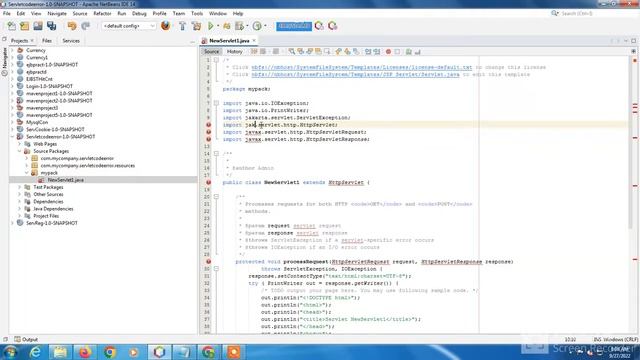
Task: Click the Shift Line Right icon
Action: point(377,51)
